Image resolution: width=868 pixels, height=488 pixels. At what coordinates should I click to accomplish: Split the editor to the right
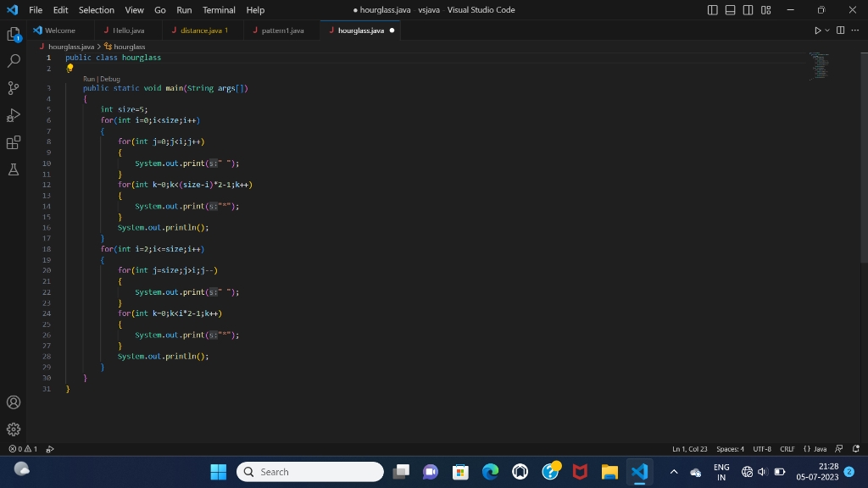click(840, 30)
